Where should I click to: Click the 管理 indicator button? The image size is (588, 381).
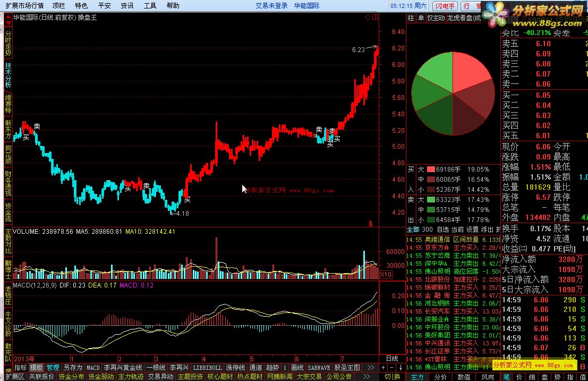(x=53, y=368)
